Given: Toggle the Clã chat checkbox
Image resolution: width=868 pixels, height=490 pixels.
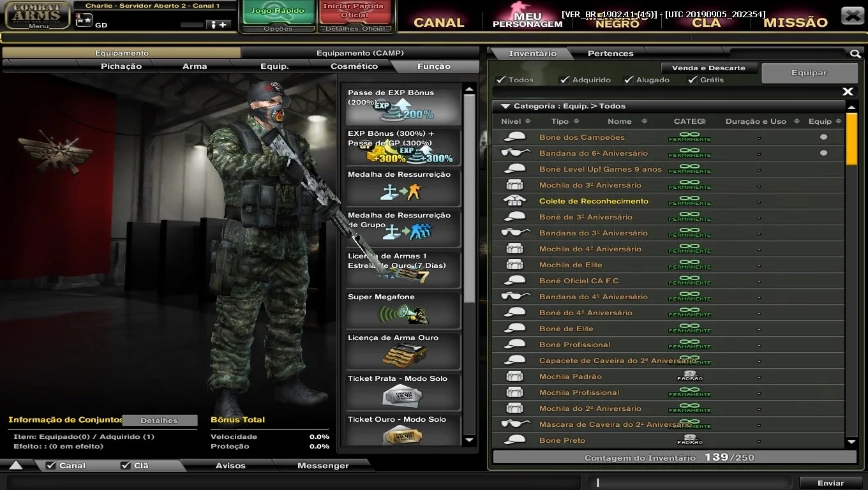Looking at the screenshot, I should [126, 466].
